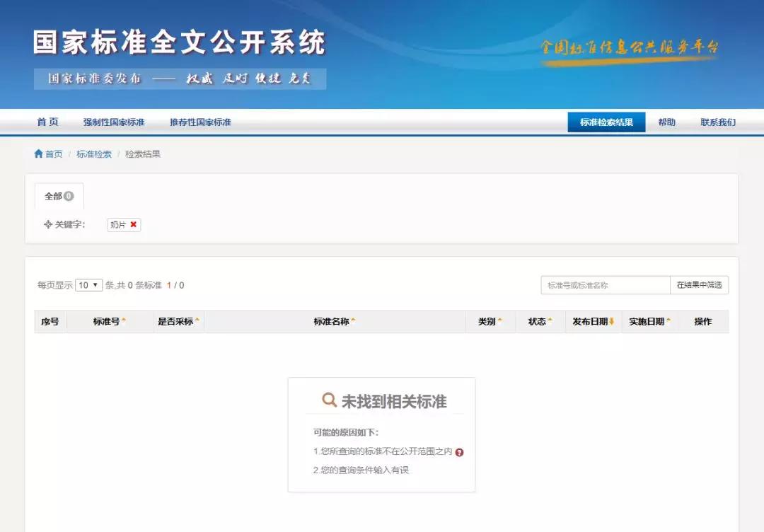
Task: Click the 在结果中筛选 filter button
Action: (x=700, y=284)
